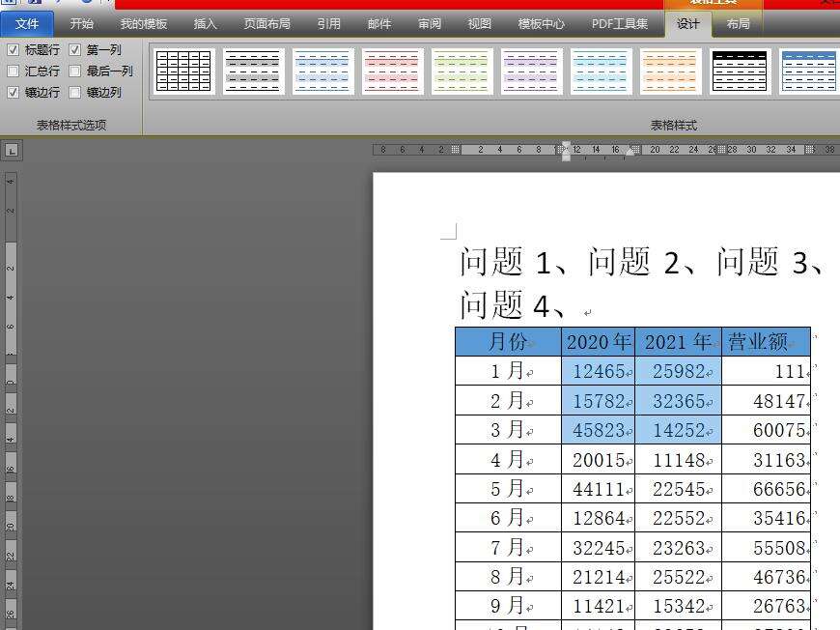
Task: Check the 最后一列 option
Action: click(x=74, y=72)
